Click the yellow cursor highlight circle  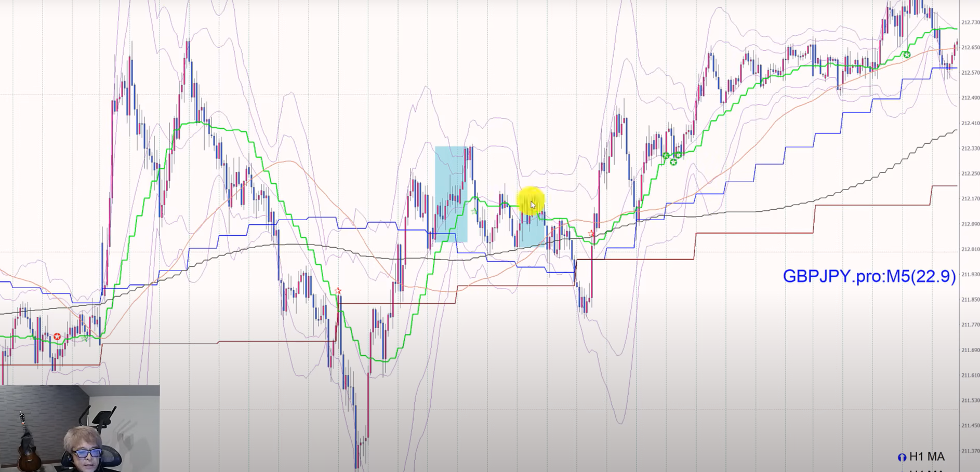[x=531, y=200]
